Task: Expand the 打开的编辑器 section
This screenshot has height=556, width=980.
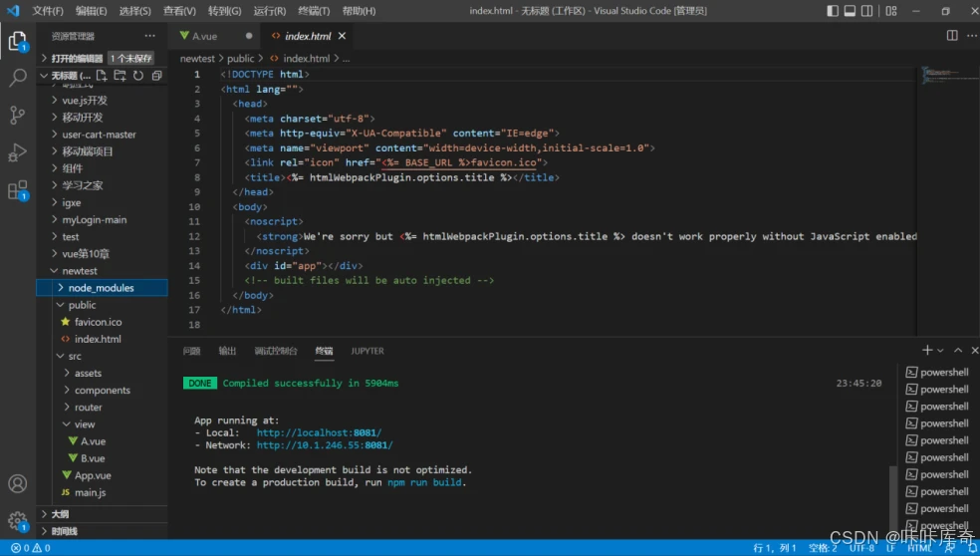Action: [102, 58]
